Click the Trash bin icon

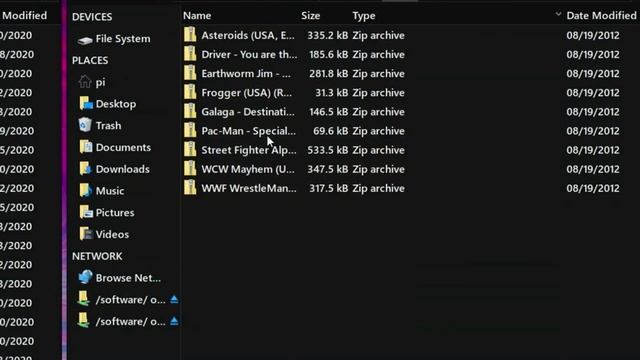click(x=85, y=125)
